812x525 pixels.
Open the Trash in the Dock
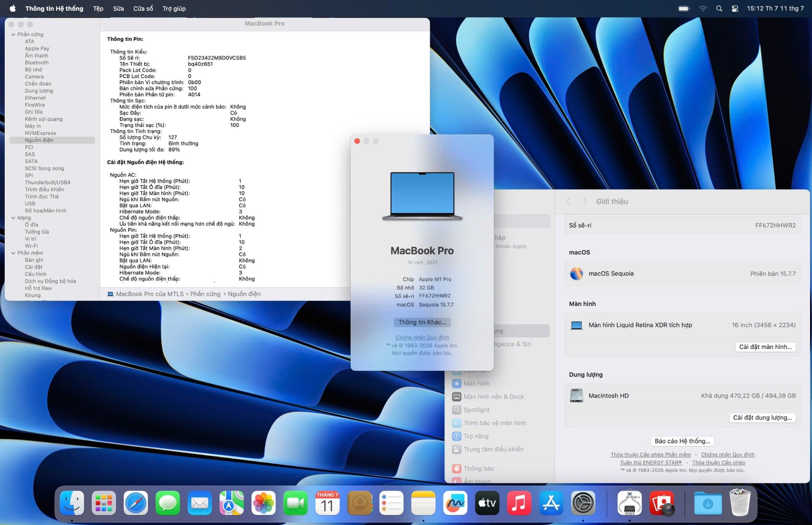740,503
